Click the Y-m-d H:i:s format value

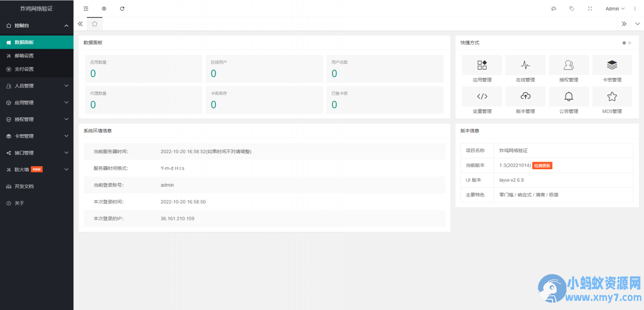172,168
